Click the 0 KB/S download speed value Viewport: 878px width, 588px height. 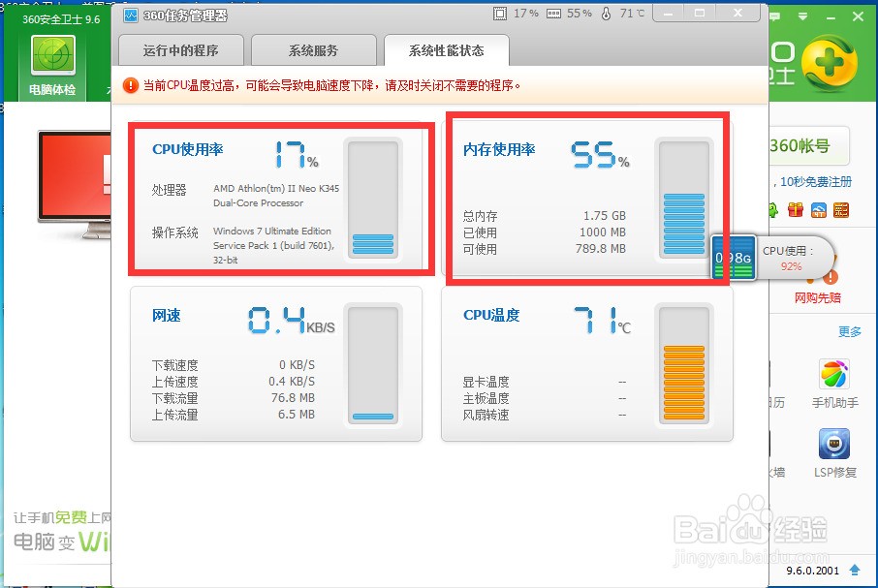297,365
